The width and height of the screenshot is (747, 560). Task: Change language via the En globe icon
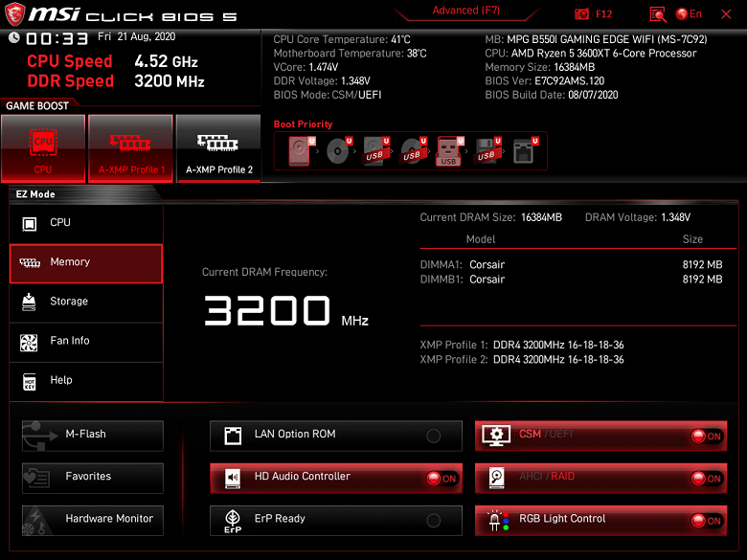689,14
